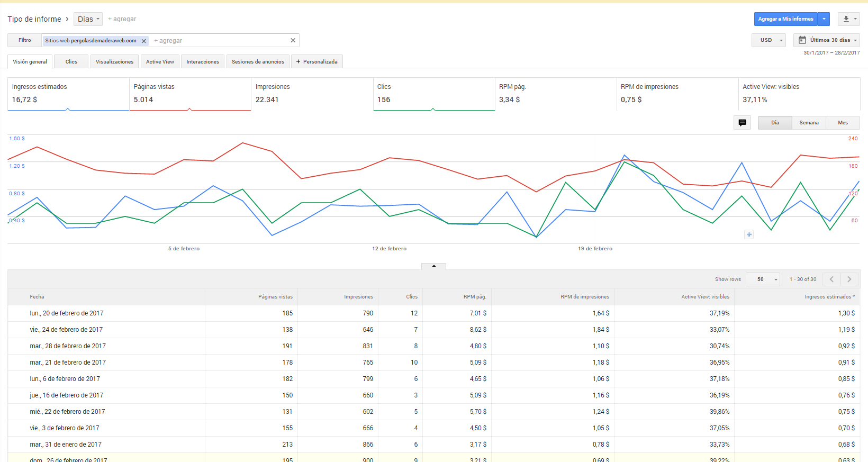This screenshot has width=868, height=462.
Task: Toggle the RPM pág. metric card
Action: point(556,94)
